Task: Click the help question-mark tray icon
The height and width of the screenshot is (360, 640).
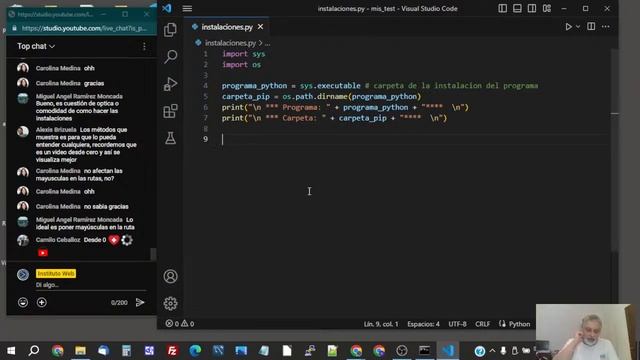Action: coord(480,351)
